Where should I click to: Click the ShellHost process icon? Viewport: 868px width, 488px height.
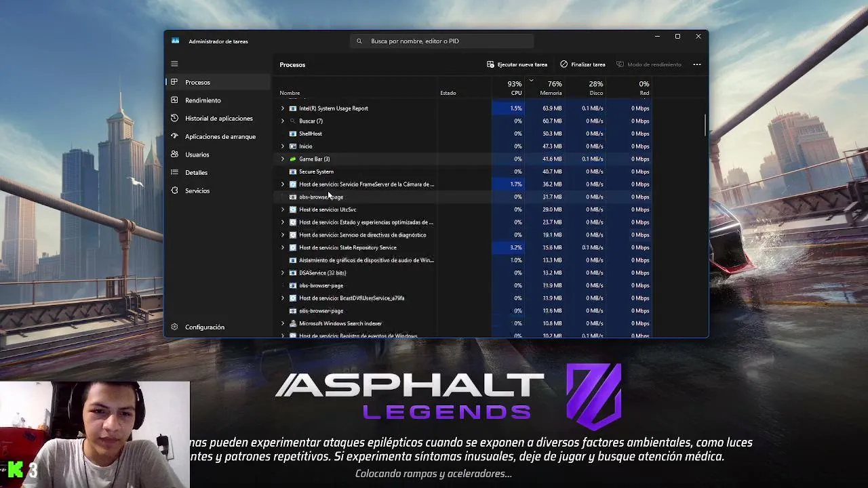click(293, 134)
